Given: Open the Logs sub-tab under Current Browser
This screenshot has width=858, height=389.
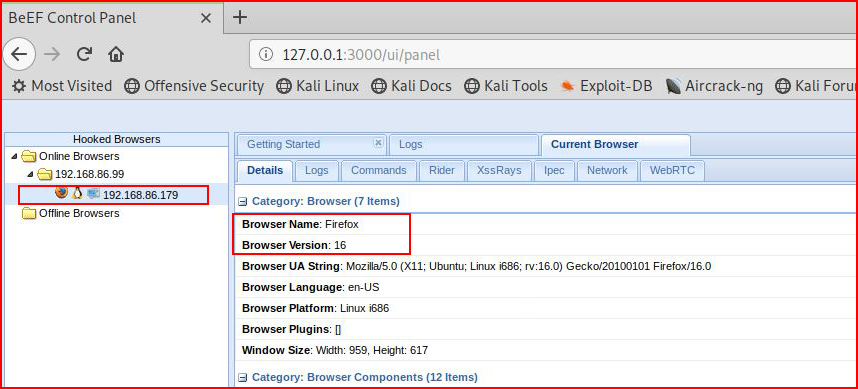Looking at the screenshot, I should coord(317,170).
